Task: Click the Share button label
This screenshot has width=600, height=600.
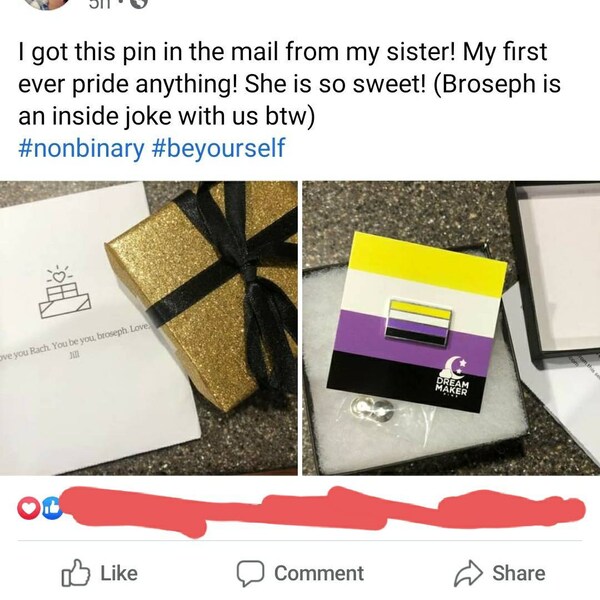Action: pos(518,573)
